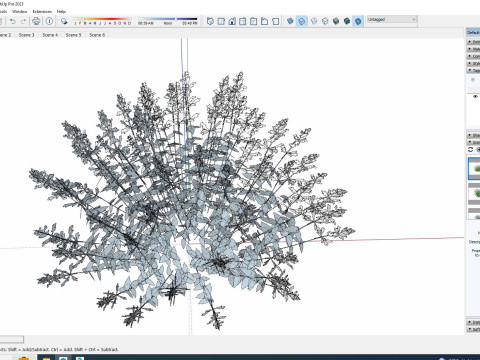Expand the Instructor tray panel
Image resolution: width=480 pixels, height=360 pixels.
[473, 322]
